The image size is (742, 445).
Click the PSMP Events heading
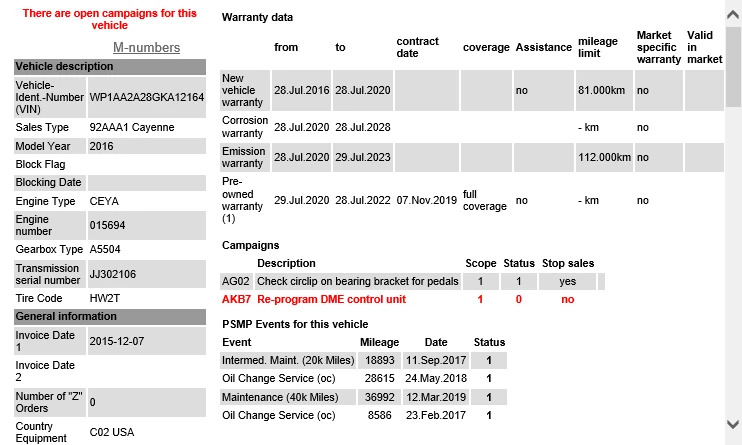pos(295,324)
